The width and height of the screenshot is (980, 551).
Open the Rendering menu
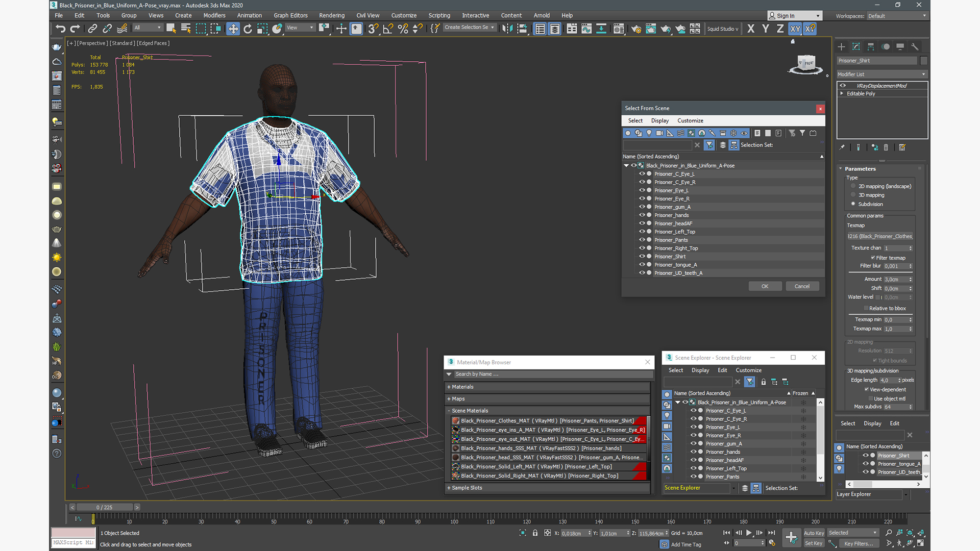[332, 15]
